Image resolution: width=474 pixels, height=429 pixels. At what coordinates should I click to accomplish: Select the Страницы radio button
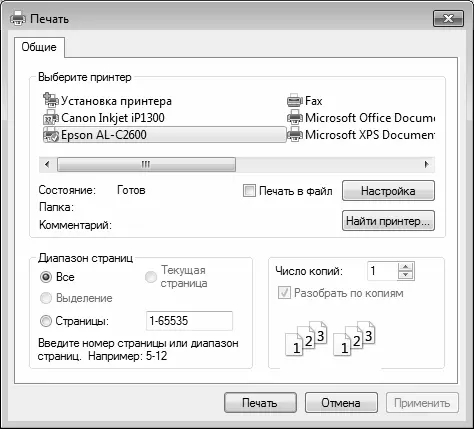click(x=46, y=321)
